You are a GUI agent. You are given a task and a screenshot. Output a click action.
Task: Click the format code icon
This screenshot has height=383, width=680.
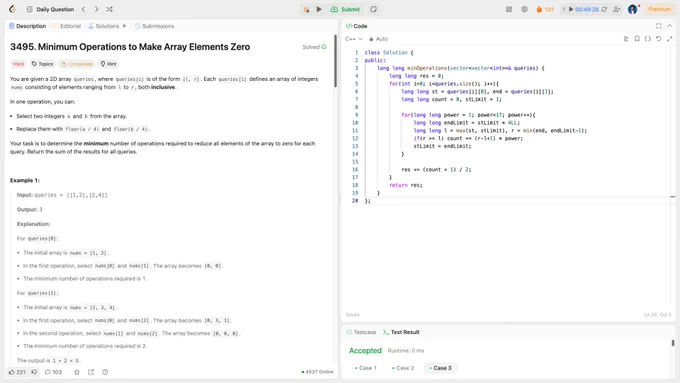tap(626, 39)
